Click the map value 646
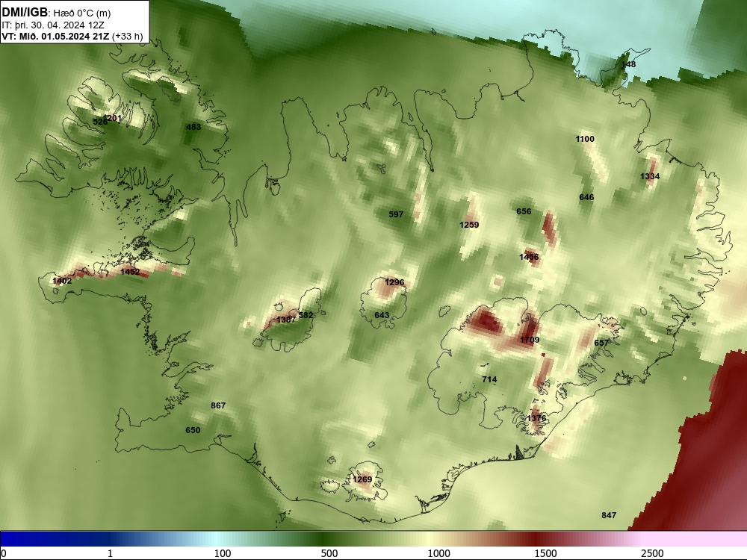Image resolution: width=747 pixels, height=560 pixels. click(x=586, y=197)
